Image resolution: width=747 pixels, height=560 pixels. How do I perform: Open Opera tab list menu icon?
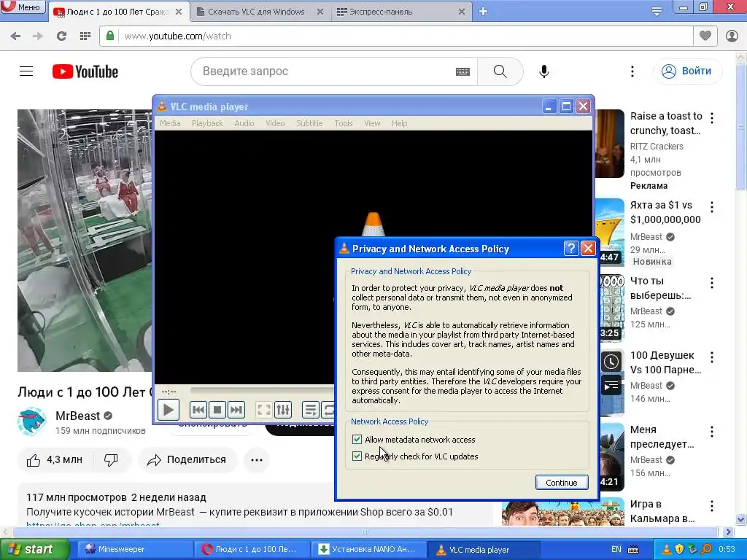coord(657,12)
